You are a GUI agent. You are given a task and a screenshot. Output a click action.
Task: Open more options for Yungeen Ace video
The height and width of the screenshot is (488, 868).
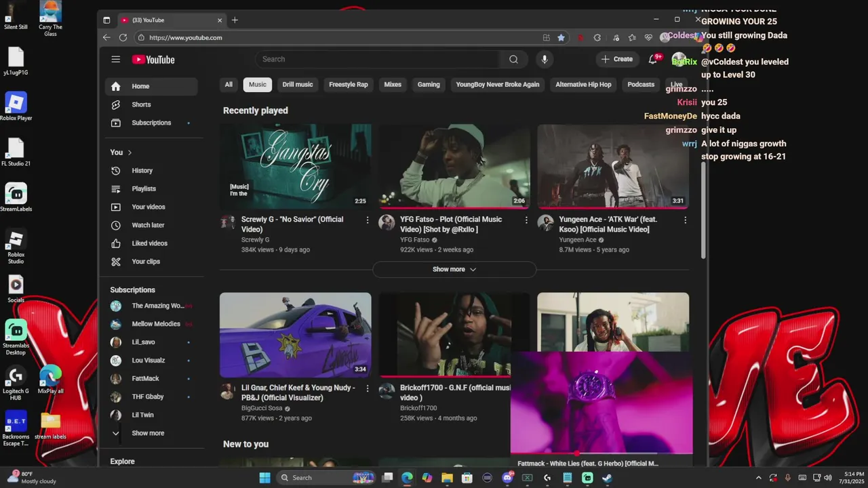click(x=685, y=220)
